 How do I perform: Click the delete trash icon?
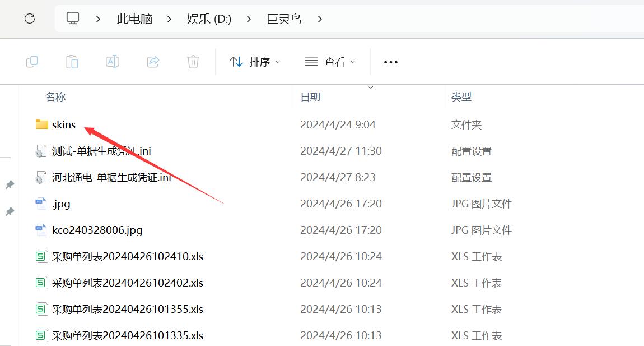193,62
